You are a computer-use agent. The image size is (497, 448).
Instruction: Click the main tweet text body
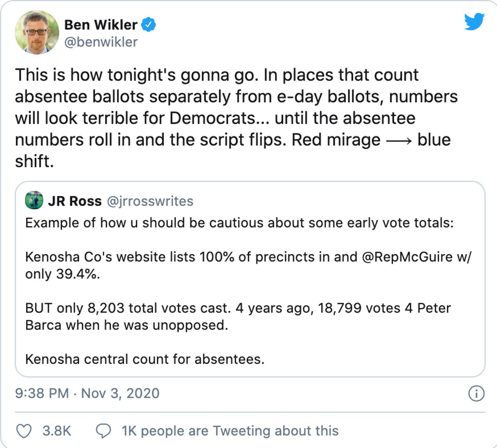(217, 116)
